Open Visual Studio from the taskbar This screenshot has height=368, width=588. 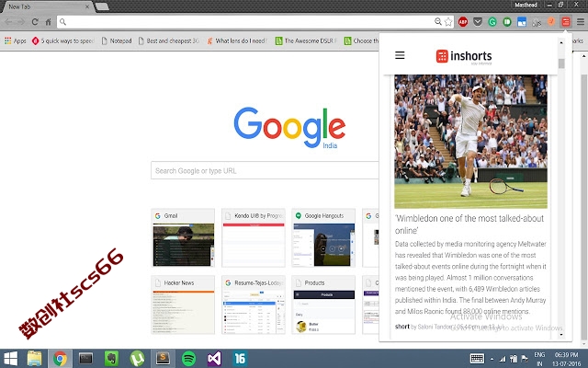pos(214,359)
